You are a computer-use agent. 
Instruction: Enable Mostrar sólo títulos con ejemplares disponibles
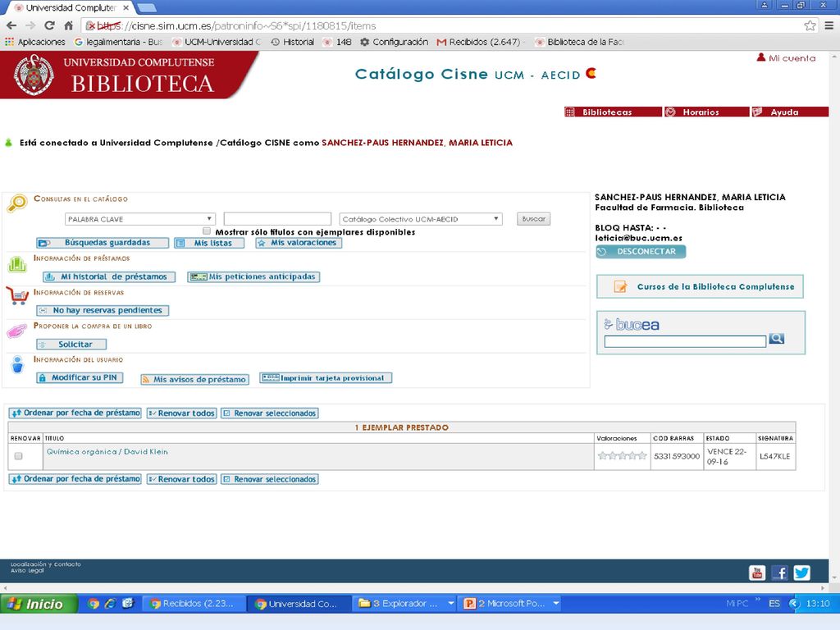[x=206, y=231]
